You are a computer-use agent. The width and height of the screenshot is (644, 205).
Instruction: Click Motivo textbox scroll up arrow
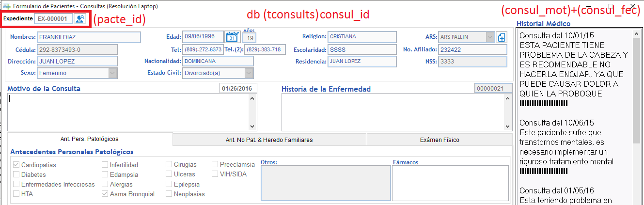tap(252, 98)
